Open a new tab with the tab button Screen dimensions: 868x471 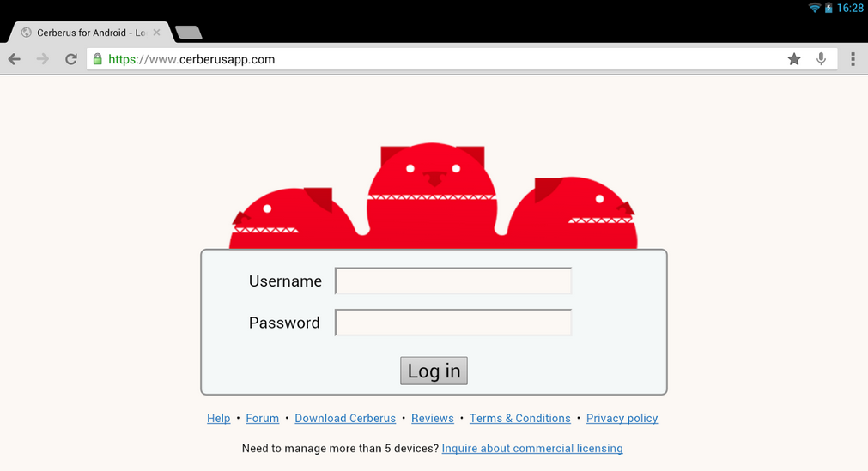[x=189, y=33]
